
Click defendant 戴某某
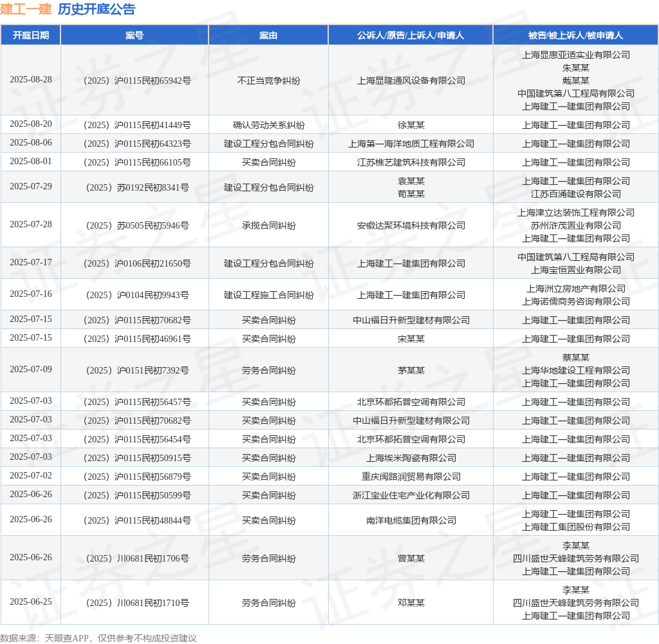pos(576,80)
